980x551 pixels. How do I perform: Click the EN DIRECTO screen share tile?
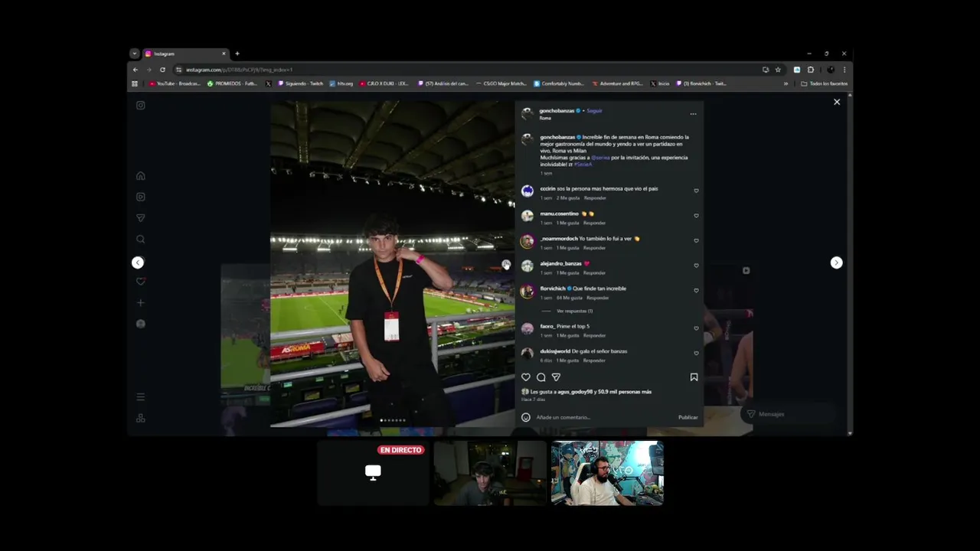(x=373, y=473)
